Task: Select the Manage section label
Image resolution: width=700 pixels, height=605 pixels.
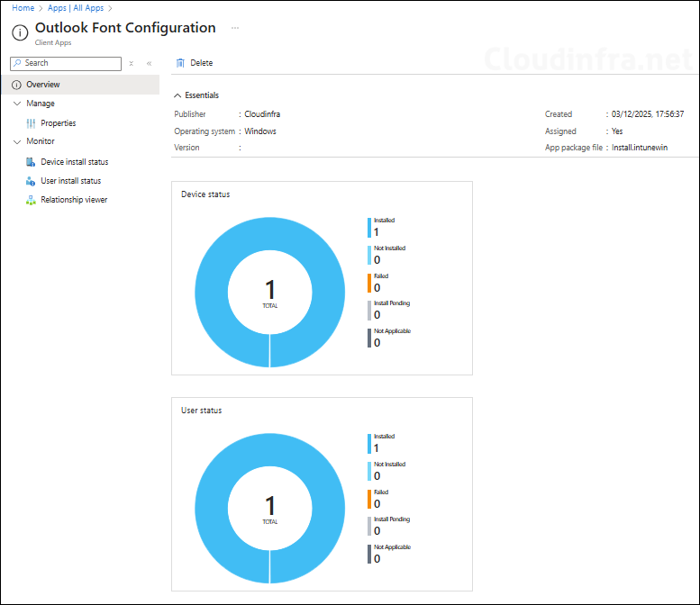Action: tap(41, 104)
